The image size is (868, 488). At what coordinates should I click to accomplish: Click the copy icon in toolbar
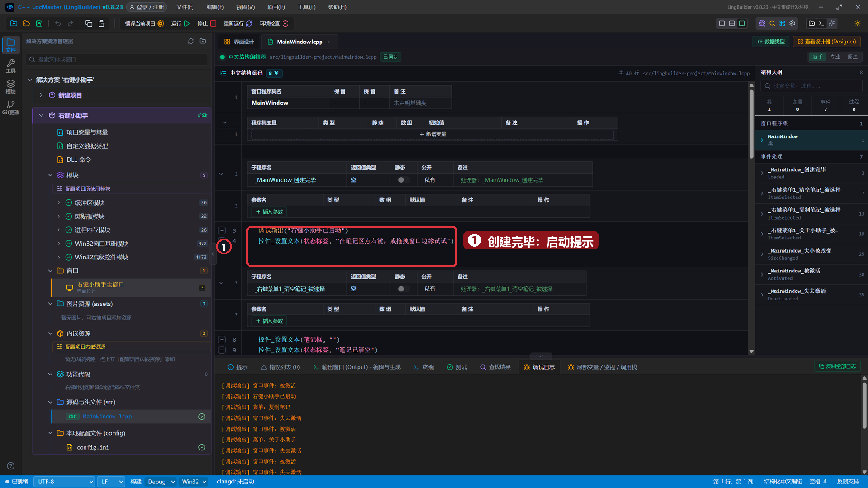89,23
